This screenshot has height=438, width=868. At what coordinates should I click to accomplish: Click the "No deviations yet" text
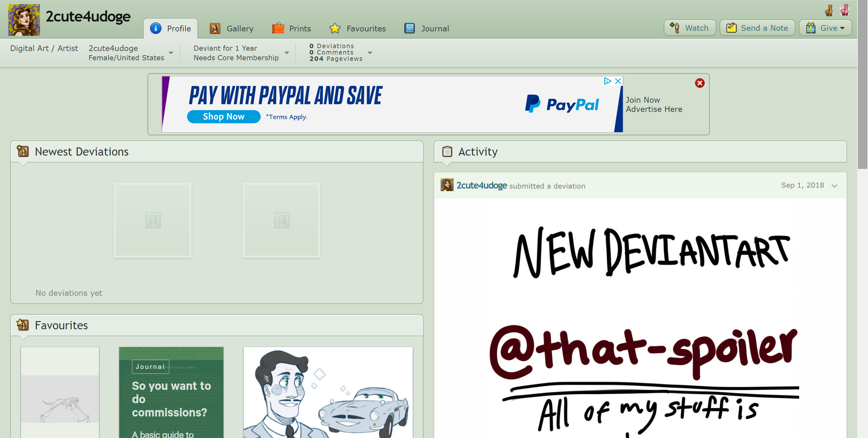coord(69,293)
